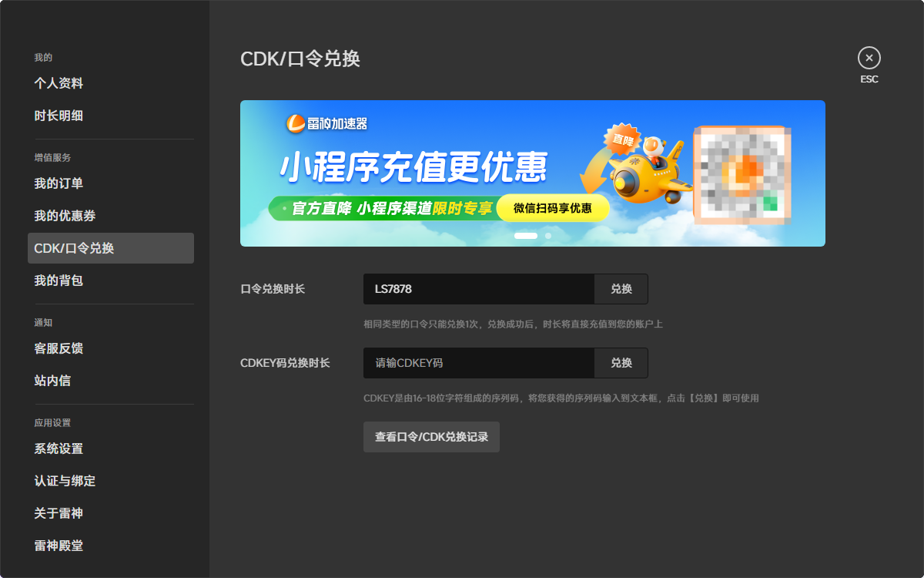Click the 通知 section header
Image resolution: width=924 pixels, height=578 pixels.
[43, 322]
